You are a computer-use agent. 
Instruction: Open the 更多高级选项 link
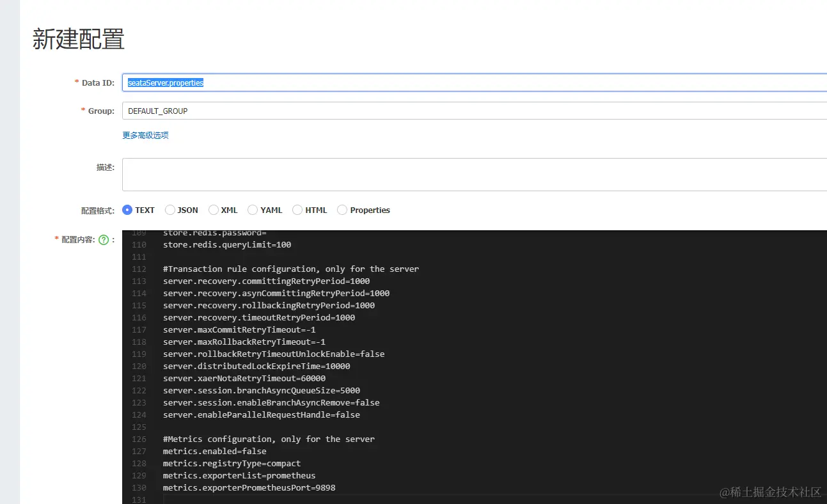point(145,135)
